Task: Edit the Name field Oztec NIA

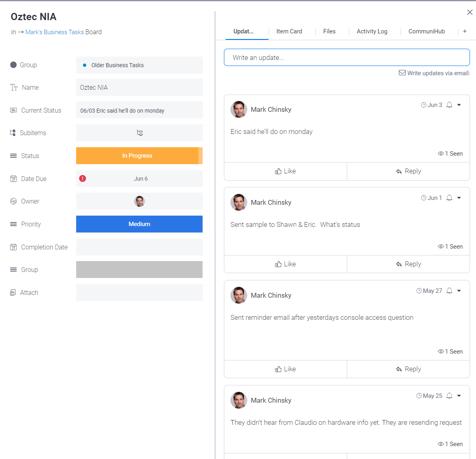Action: click(139, 87)
